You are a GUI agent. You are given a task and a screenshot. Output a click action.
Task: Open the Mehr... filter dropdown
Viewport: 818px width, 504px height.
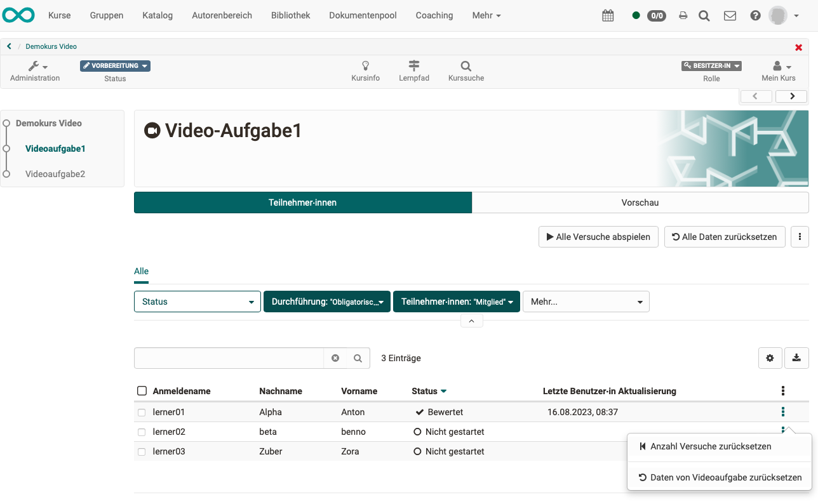586,302
